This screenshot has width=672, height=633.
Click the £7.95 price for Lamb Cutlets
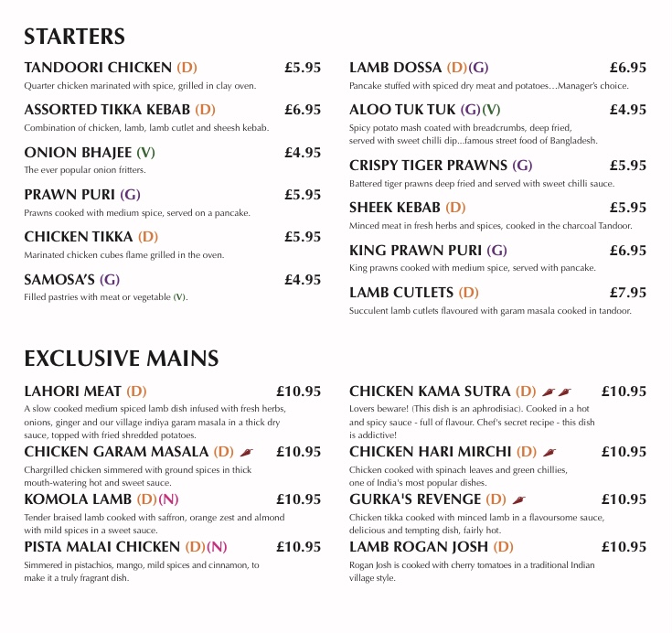(x=628, y=293)
